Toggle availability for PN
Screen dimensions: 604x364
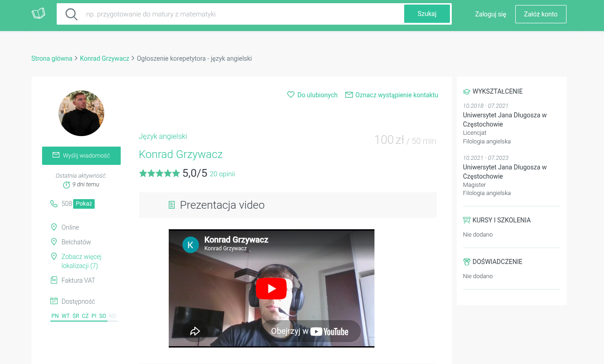coord(55,316)
